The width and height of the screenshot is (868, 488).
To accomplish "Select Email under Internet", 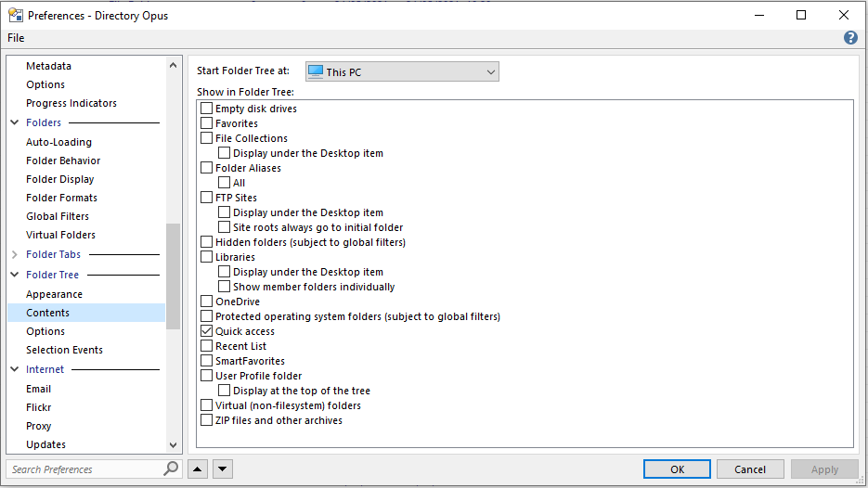I will 38,389.
